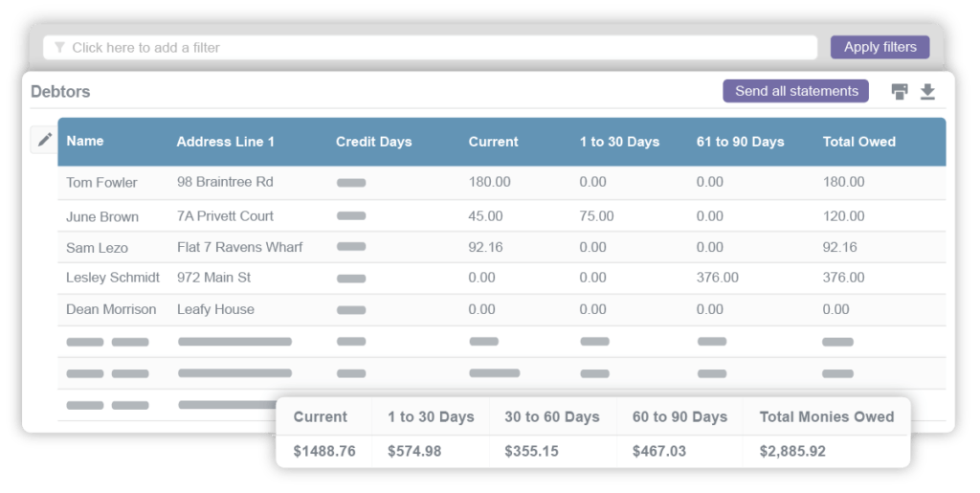The image size is (980, 493).
Task: Sort by the Current column header
Action: point(493,142)
